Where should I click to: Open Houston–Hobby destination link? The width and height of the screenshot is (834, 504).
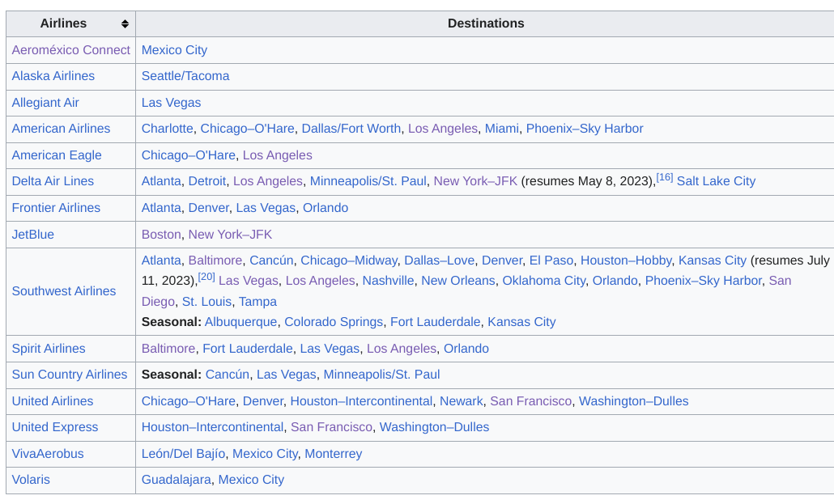625,260
